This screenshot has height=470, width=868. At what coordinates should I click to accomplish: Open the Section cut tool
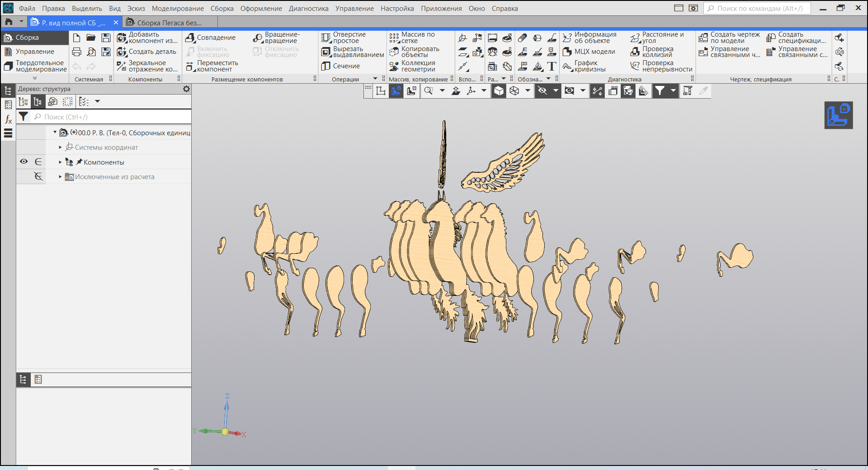(326, 66)
